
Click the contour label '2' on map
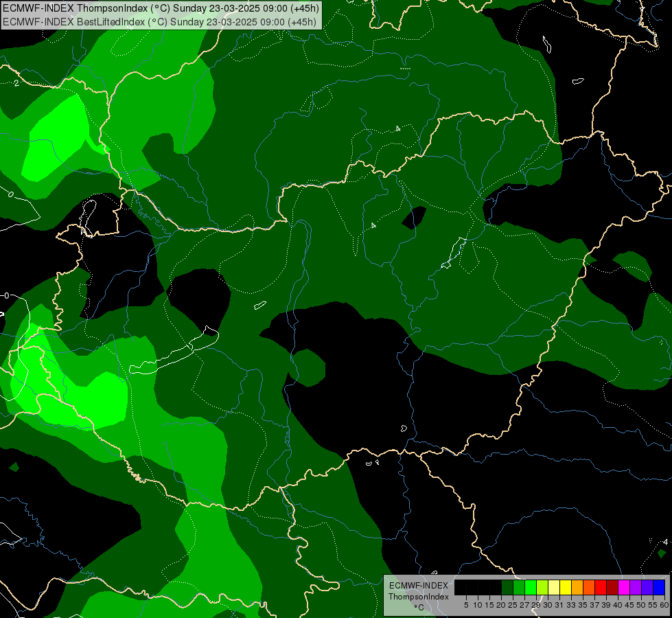tap(16, 83)
